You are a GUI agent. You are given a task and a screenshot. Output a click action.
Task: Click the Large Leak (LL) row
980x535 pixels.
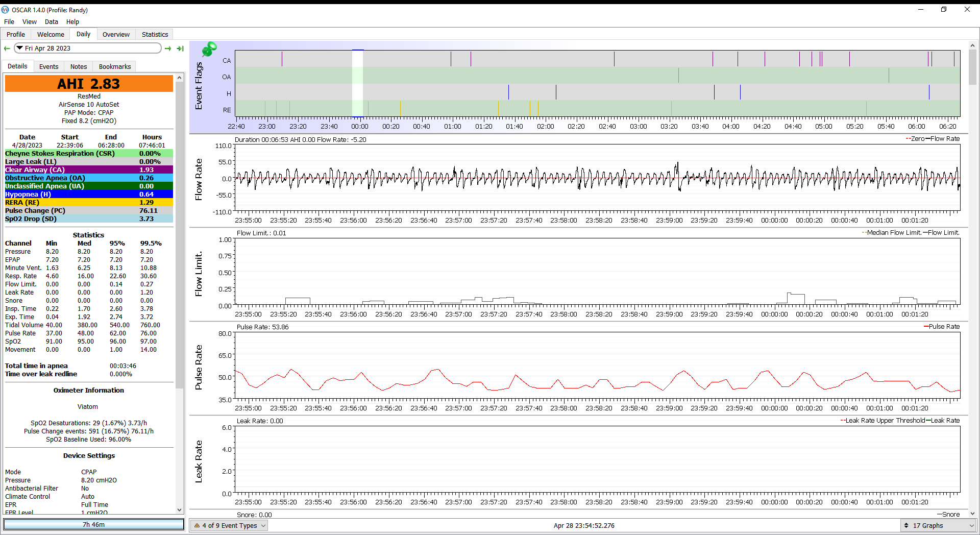pyautogui.click(x=89, y=161)
